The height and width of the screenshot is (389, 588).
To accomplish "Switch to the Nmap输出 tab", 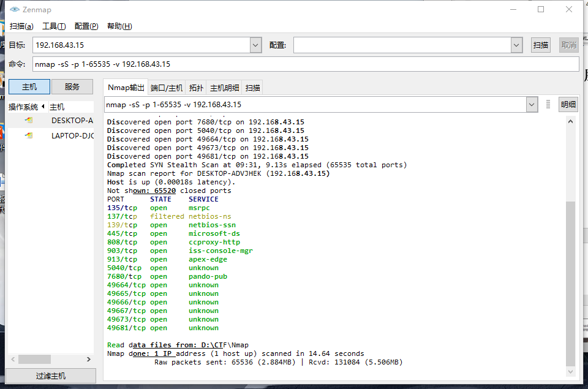I will (126, 88).
